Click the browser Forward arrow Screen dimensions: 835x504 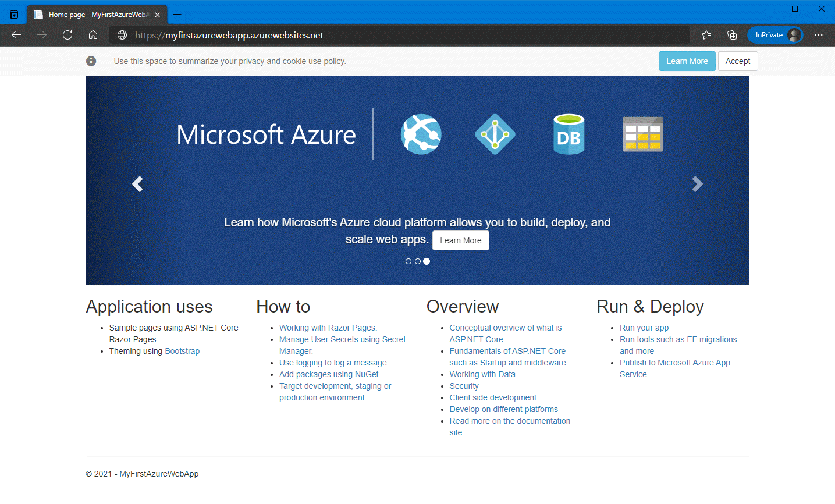42,35
